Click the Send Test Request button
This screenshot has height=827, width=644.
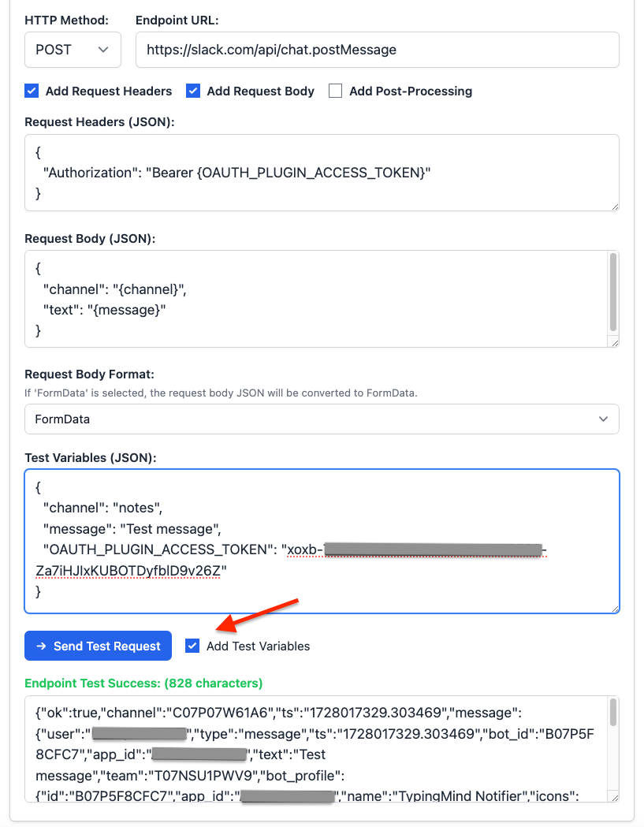pos(98,646)
